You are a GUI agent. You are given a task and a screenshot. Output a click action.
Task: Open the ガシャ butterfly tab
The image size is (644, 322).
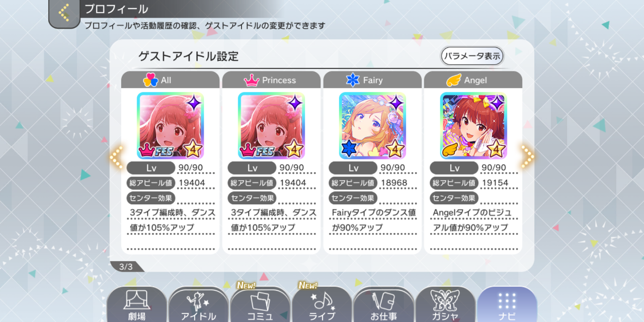tap(445, 305)
